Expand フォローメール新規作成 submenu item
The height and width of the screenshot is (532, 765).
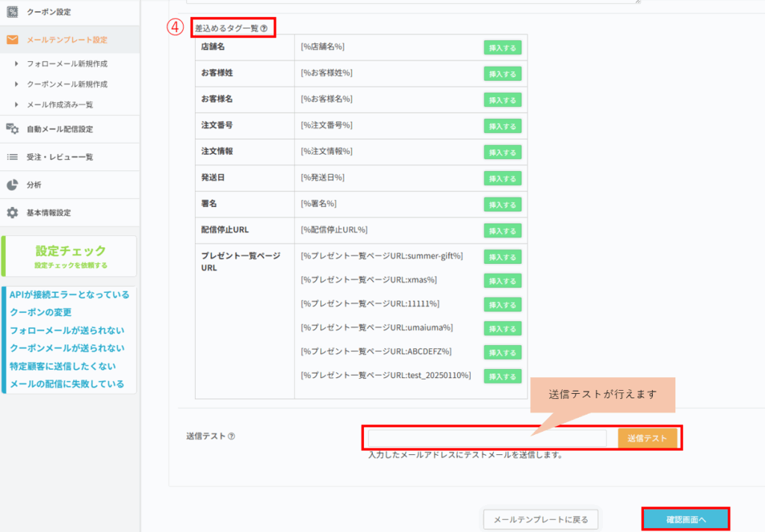coord(66,65)
